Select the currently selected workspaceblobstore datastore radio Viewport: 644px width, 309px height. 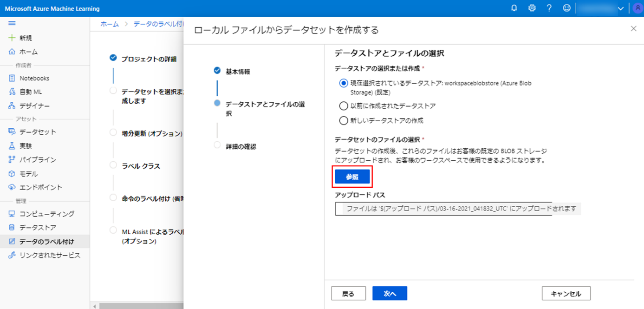click(x=344, y=83)
